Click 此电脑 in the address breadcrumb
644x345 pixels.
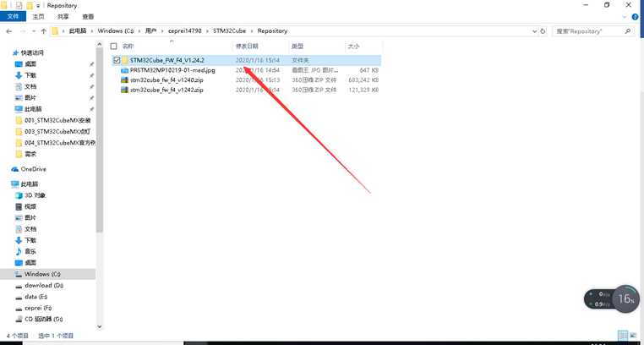[x=78, y=30]
